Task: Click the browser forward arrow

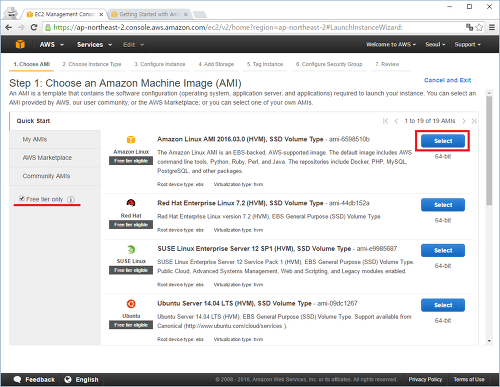Action: (21, 27)
